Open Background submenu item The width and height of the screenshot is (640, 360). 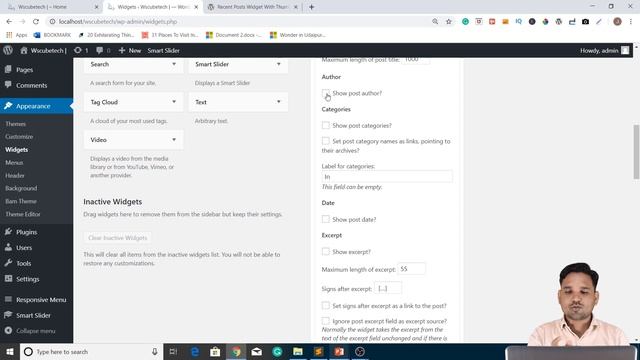tap(21, 188)
